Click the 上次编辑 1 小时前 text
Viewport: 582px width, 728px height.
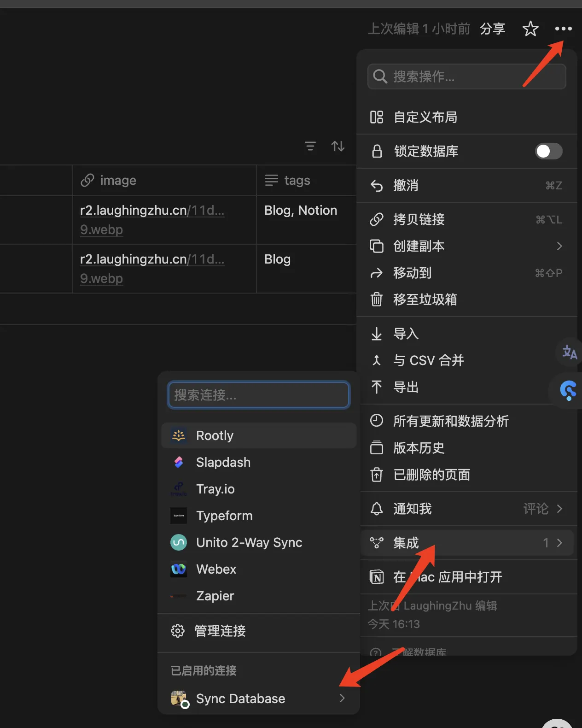tap(419, 29)
